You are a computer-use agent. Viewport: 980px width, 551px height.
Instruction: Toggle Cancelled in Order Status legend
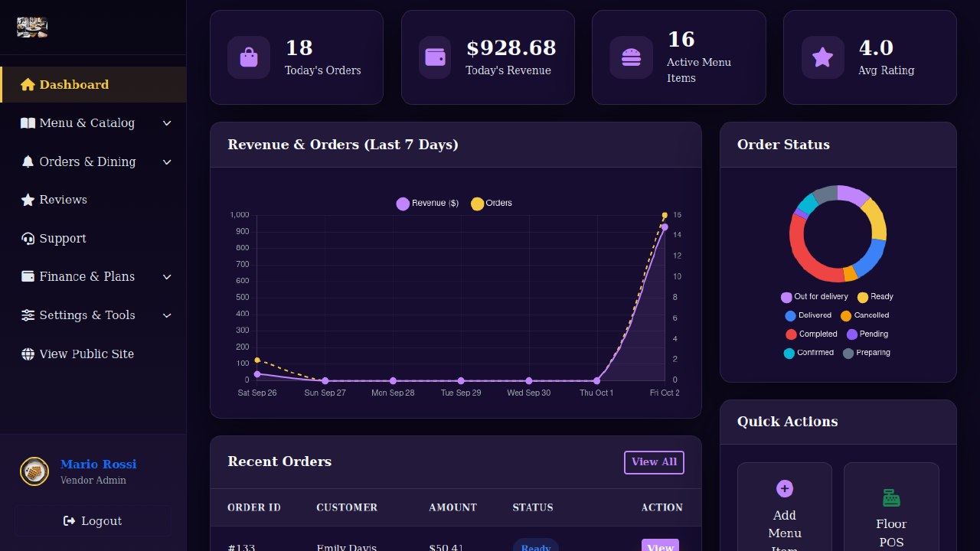pos(865,315)
